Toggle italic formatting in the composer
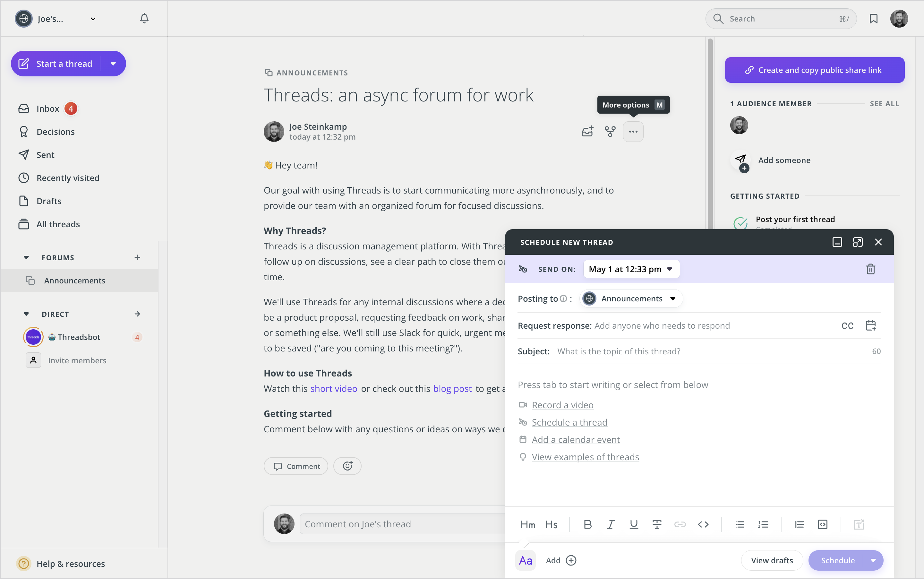Screen dimensions: 924x579 (x=611, y=524)
